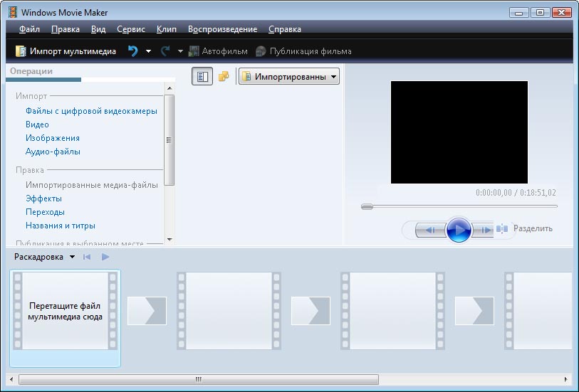
Task: Minimize the Windows Movie Maker window
Action: (x=518, y=13)
